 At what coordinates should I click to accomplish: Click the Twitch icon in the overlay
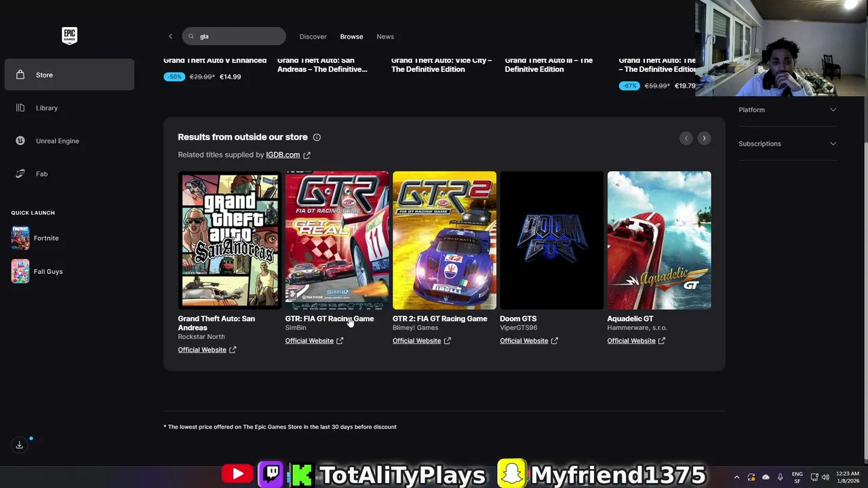(272, 474)
